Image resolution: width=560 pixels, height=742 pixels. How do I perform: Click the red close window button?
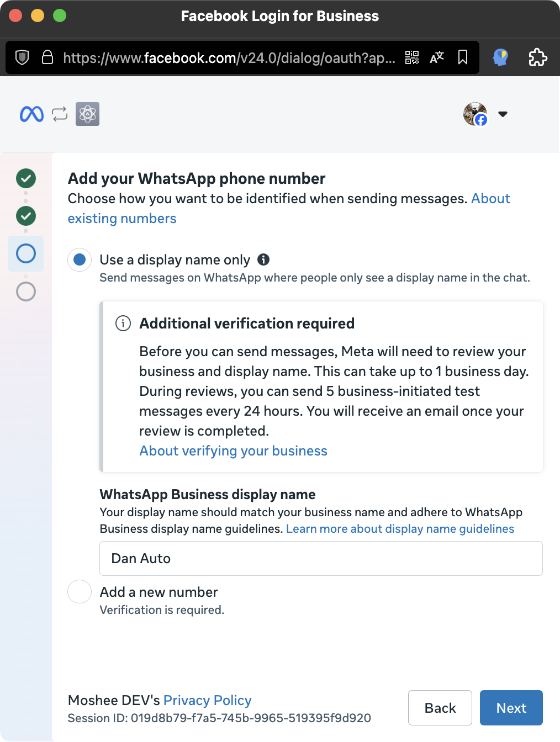point(15,15)
